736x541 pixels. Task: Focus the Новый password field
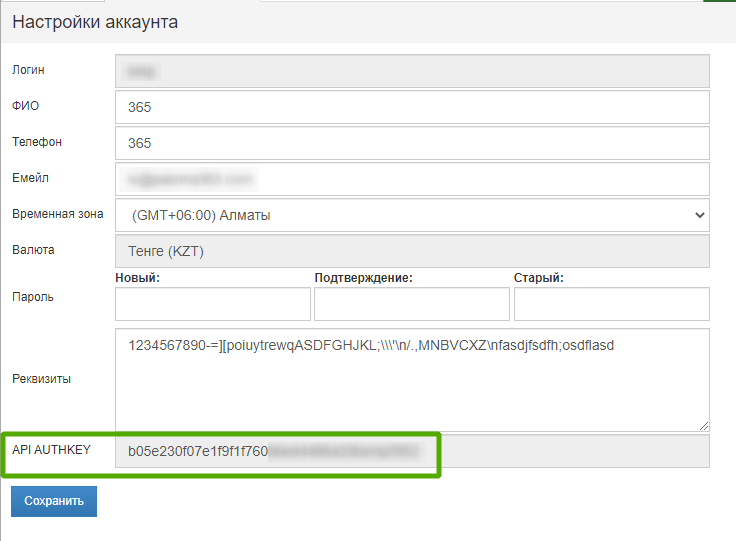tap(213, 304)
